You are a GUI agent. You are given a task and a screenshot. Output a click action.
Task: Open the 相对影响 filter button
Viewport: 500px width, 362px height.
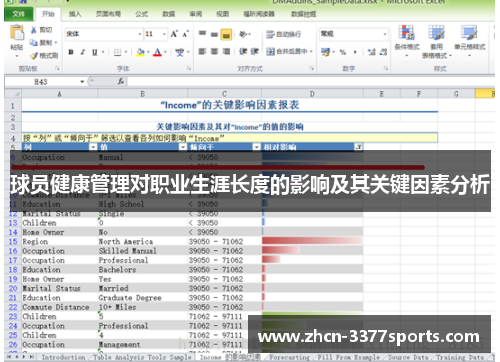point(358,147)
